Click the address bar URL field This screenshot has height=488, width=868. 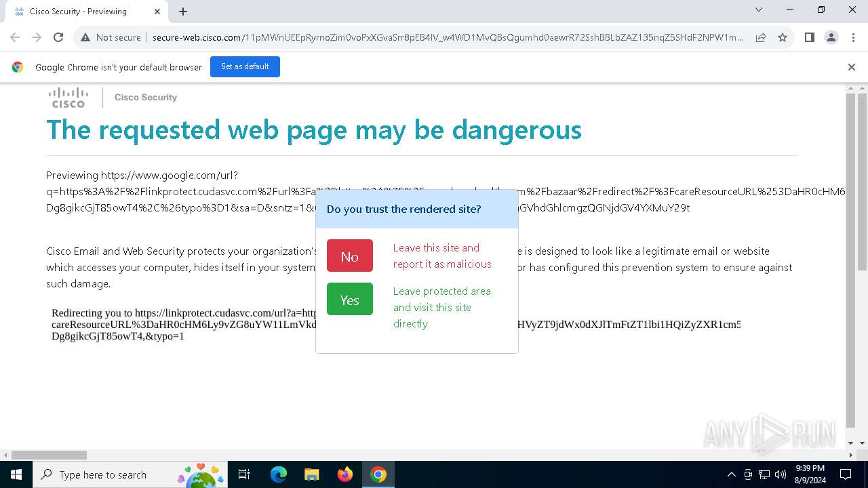coord(448,37)
